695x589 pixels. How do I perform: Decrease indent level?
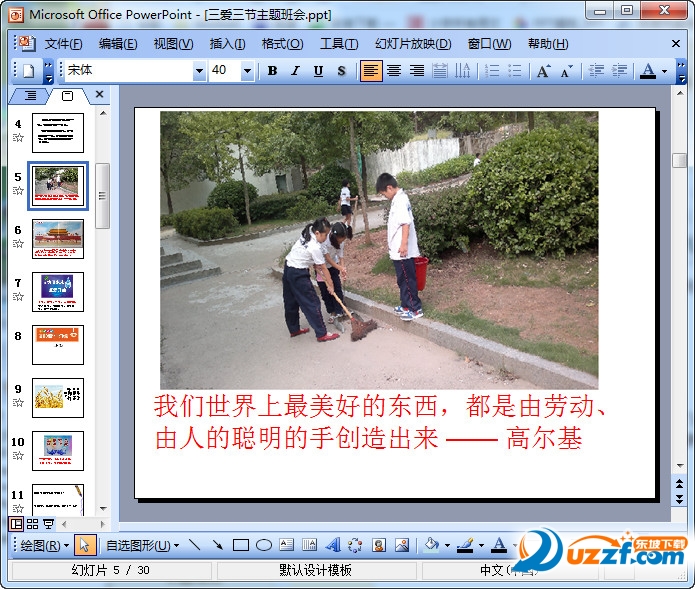[596, 71]
